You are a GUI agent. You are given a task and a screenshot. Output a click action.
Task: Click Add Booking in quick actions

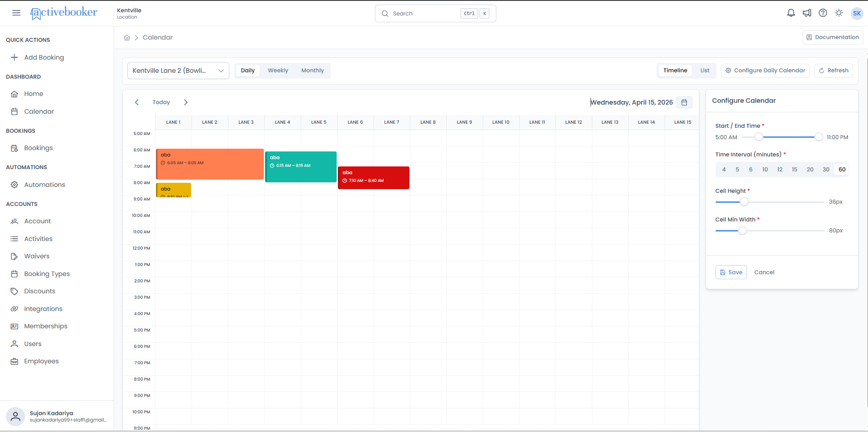(x=44, y=57)
